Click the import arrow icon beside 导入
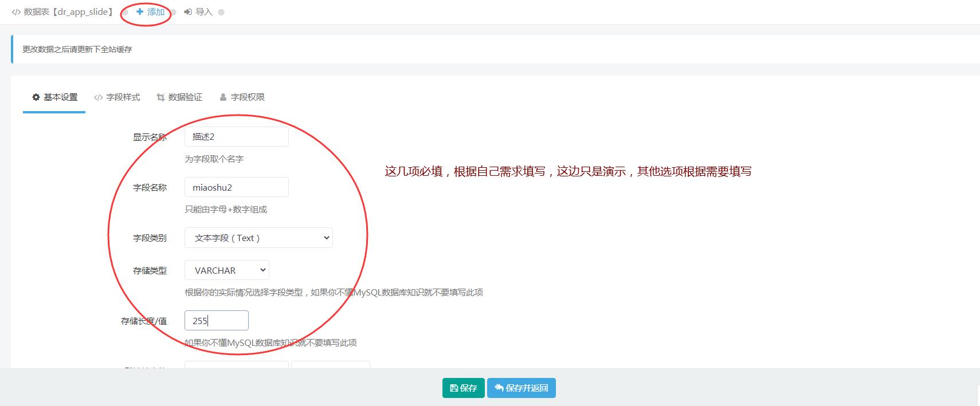Image resolution: width=980 pixels, height=406 pixels. 188,12
